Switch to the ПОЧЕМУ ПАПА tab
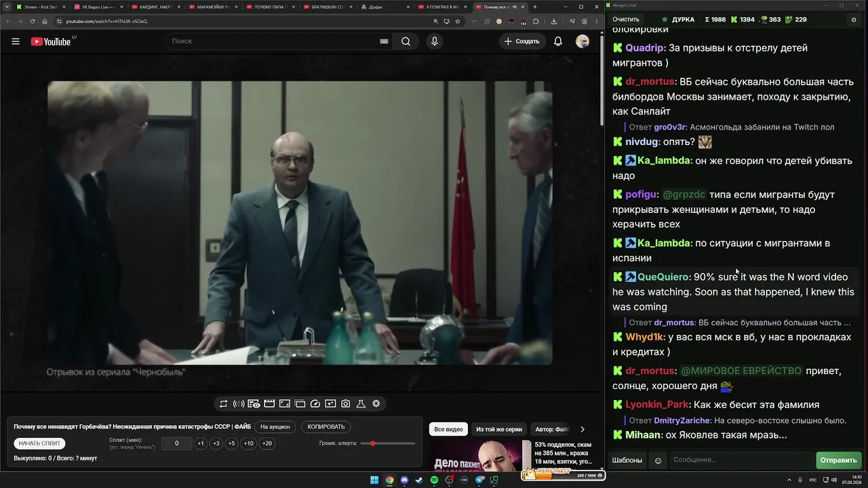Screen dimensions: 868x488 click(x=271, y=7)
